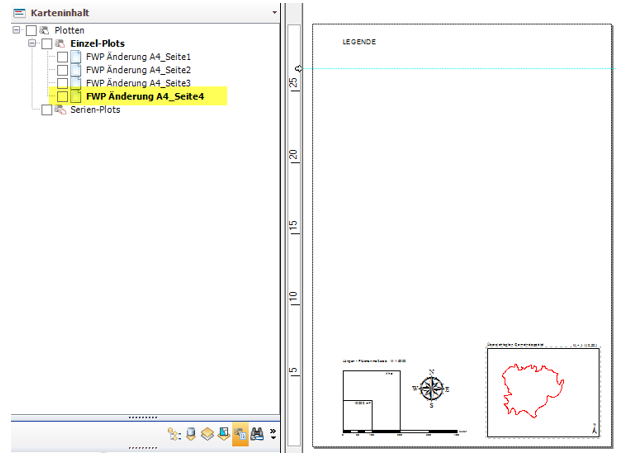This screenshot has height=456, width=622.
Task: Click the Karteninhalt panel header icon
Action: (x=19, y=12)
